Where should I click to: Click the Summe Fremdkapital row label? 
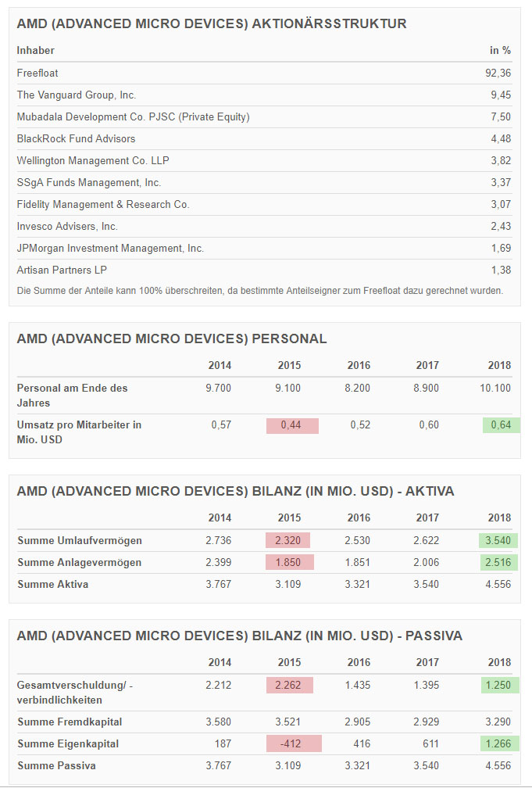70,722
